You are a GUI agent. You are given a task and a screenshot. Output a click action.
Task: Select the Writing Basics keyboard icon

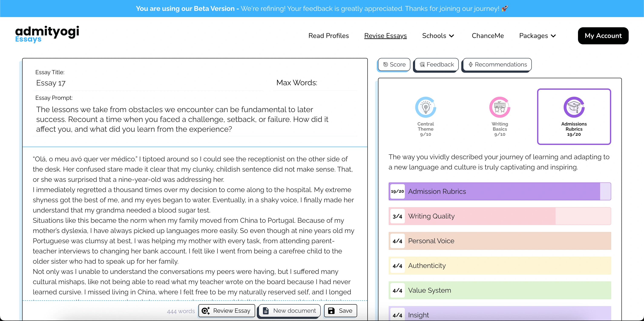499,107
